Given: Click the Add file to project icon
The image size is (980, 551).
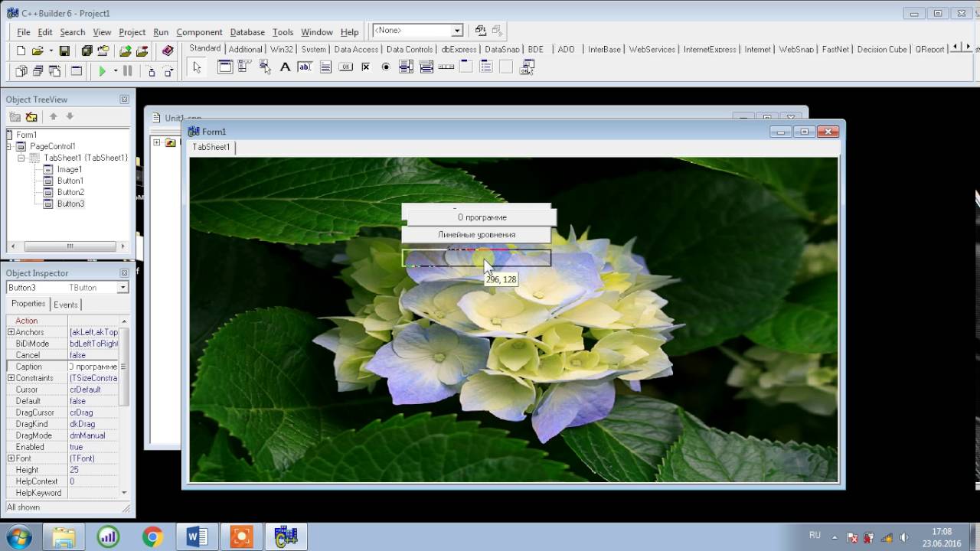Looking at the screenshot, I should click(126, 51).
